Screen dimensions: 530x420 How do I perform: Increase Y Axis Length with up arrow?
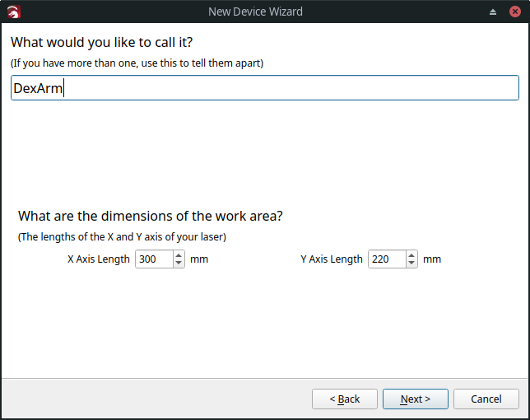click(x=411, y=255)
